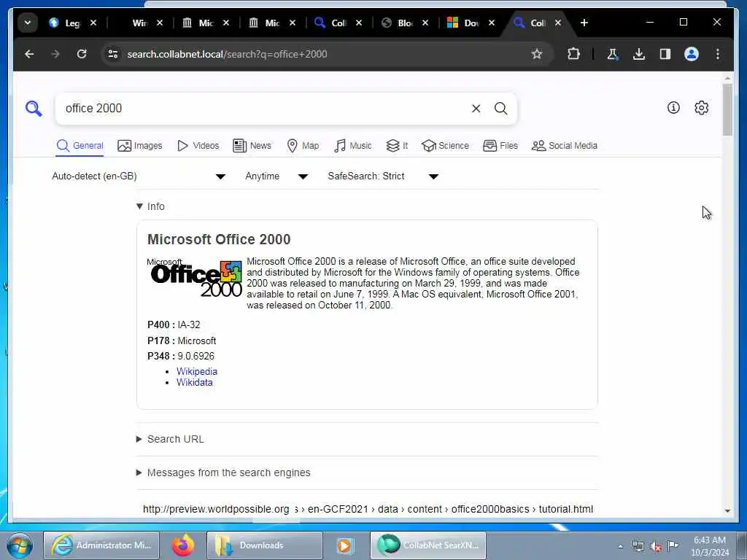
Task: Open a new browser tab
Action: [x=584, y=23]
